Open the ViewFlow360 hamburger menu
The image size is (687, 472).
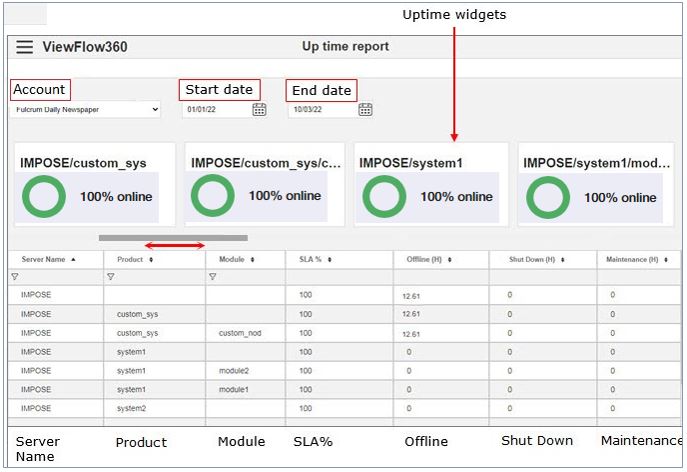[x=24, y=47]
